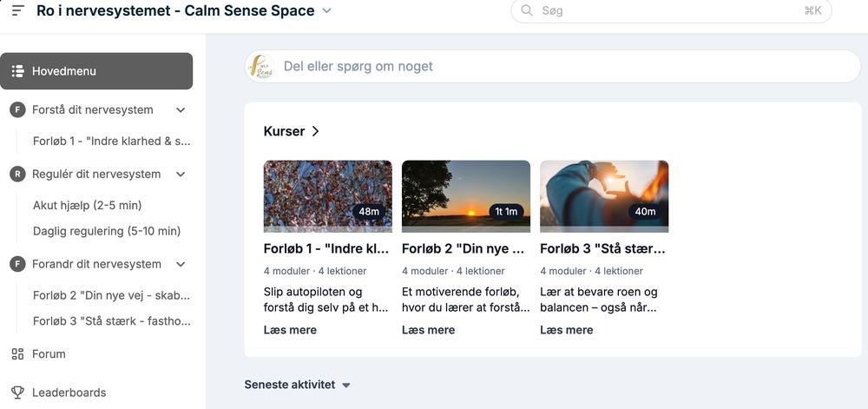868x409 pixels.
Task: Click the search magnifier icon
Action: (x=527, y=10)
